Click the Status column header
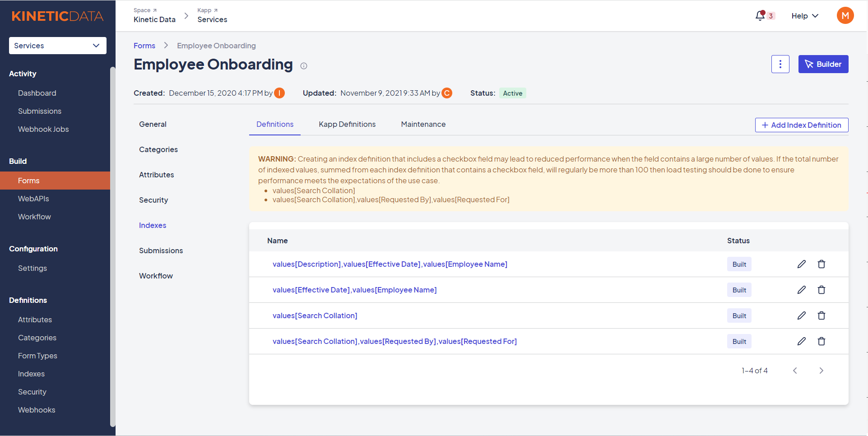 738,241
